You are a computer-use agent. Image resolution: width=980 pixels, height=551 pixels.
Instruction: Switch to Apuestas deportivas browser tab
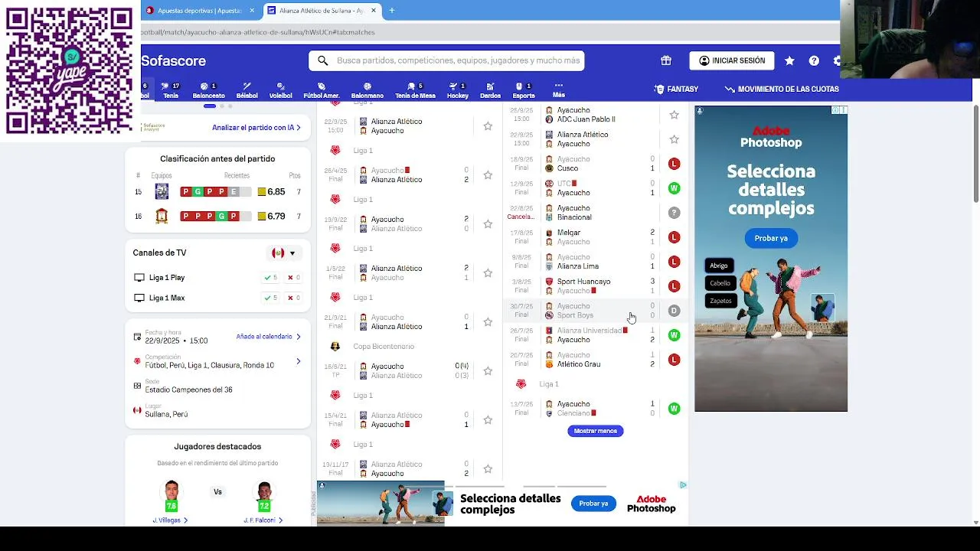[x=199, y=11]
